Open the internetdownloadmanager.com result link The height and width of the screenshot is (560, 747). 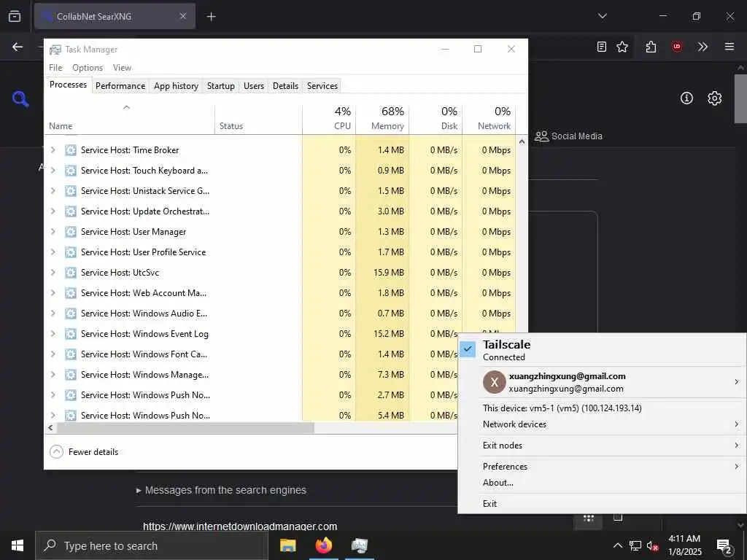pos(240,526)
